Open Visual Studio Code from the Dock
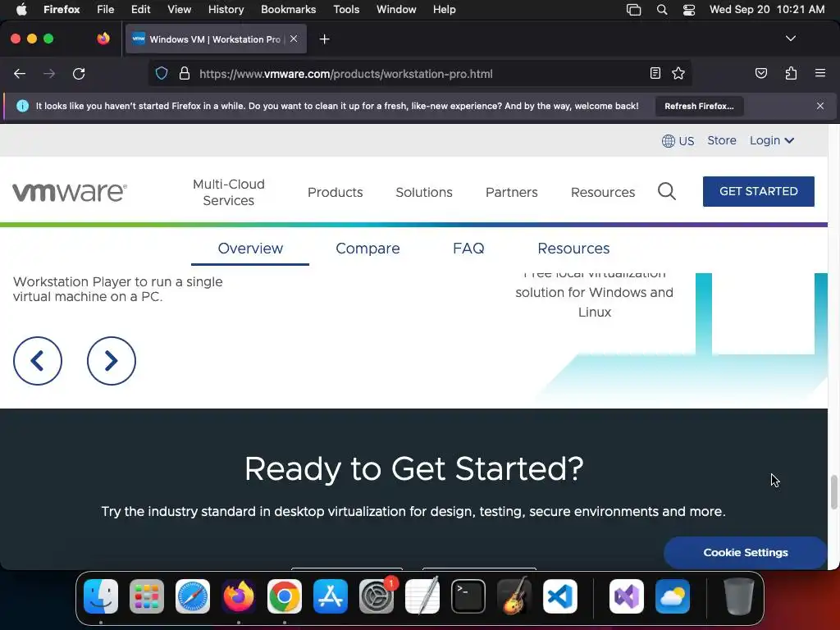Image resolution: width=840 pixels, height=630 pixels. (x=560, y=596)
